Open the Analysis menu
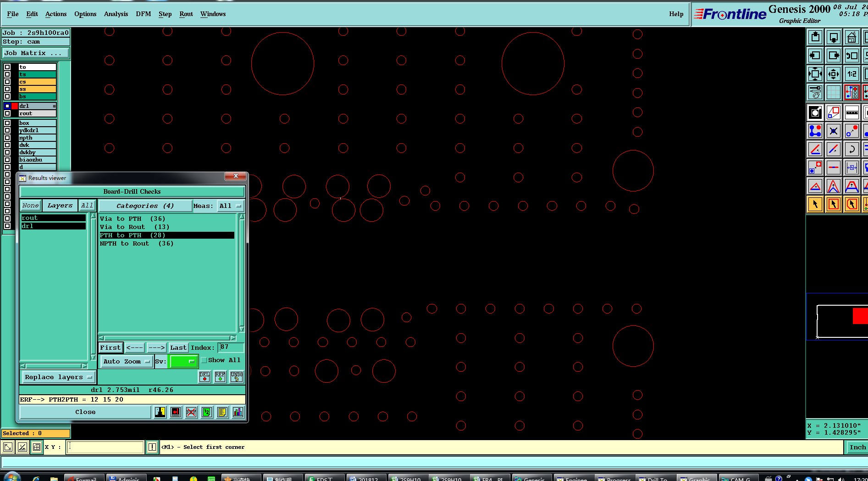Screen dimensions: 868x481 116,14
